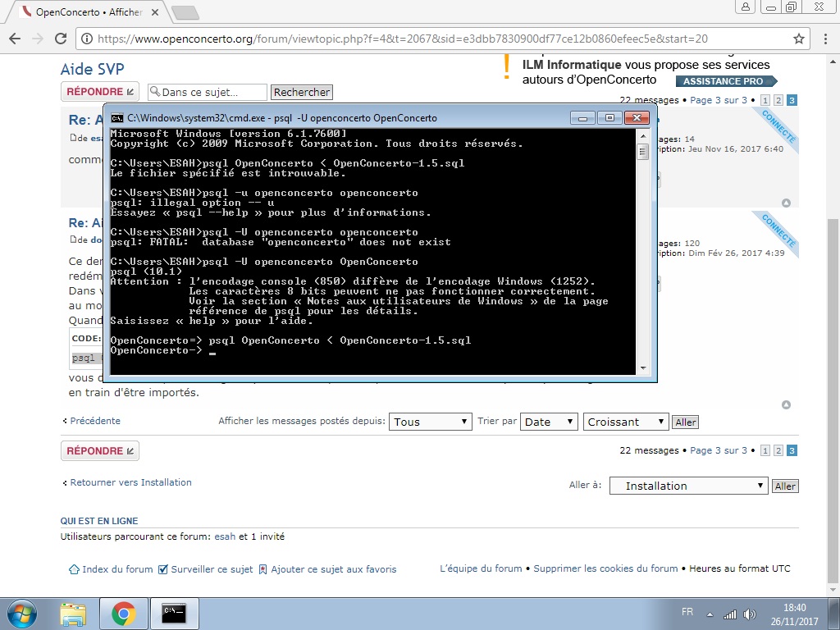Select the OpenConcerto • Afficher tab
The image size is (840, 630).
[89, 11]
